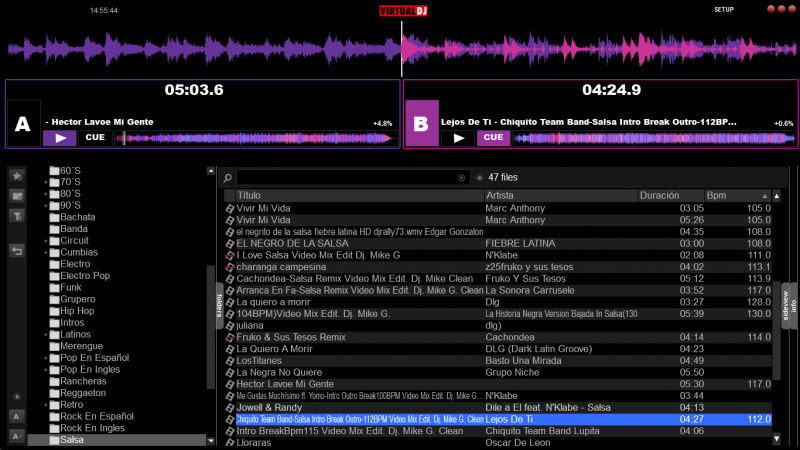Click the CUE button on deck A
The image size is (800, 450).
click(95, 138)
